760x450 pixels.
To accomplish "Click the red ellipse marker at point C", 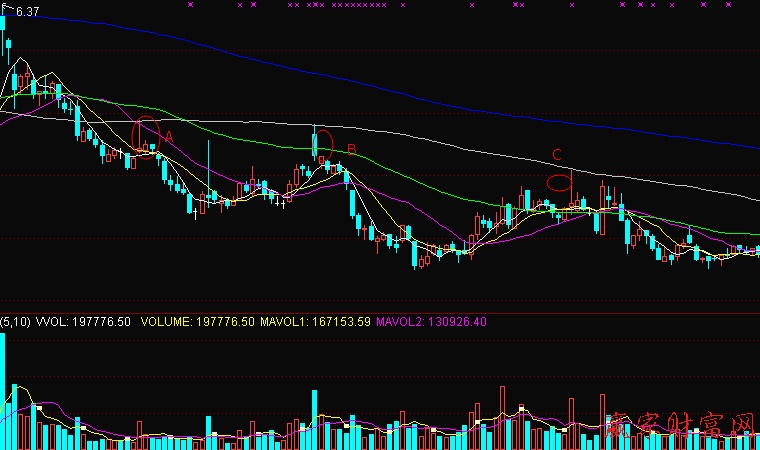I will [x=558, y=183].
